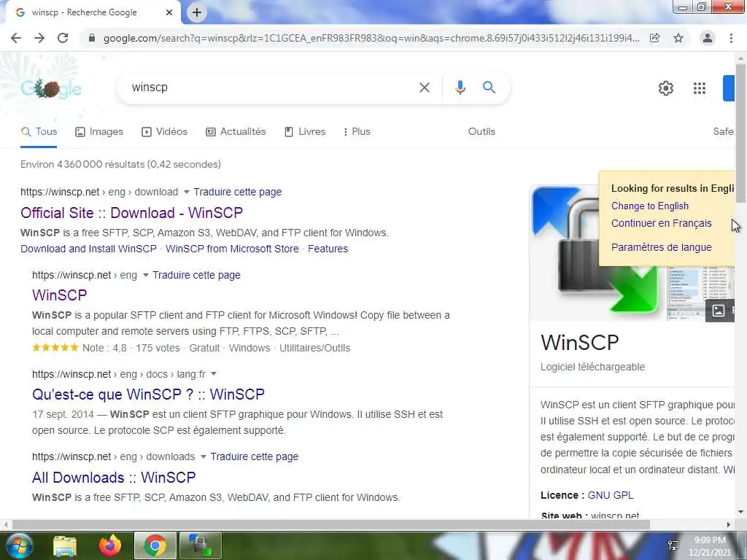
Task: Click the padlock site info icon
Action: (x=92, y=38)
